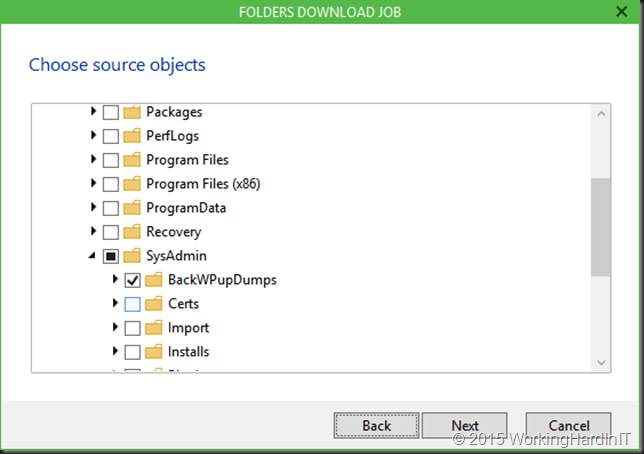
Task: Close the Folders Download Job dialog
Action: 622,12
